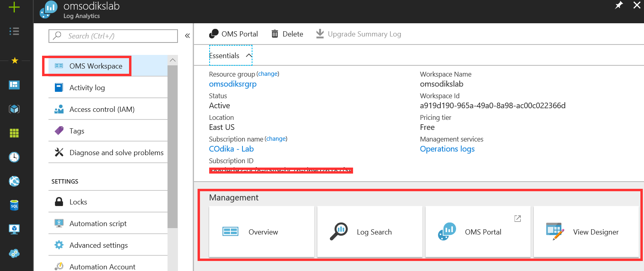The width and height of the screenshot is (644, 271).
Task: Open Locks under Settings
Action: click(108, 202)
